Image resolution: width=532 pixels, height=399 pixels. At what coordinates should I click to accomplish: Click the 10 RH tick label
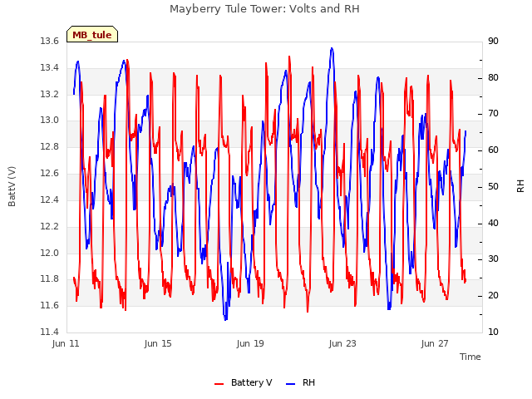tap(493, 332)
